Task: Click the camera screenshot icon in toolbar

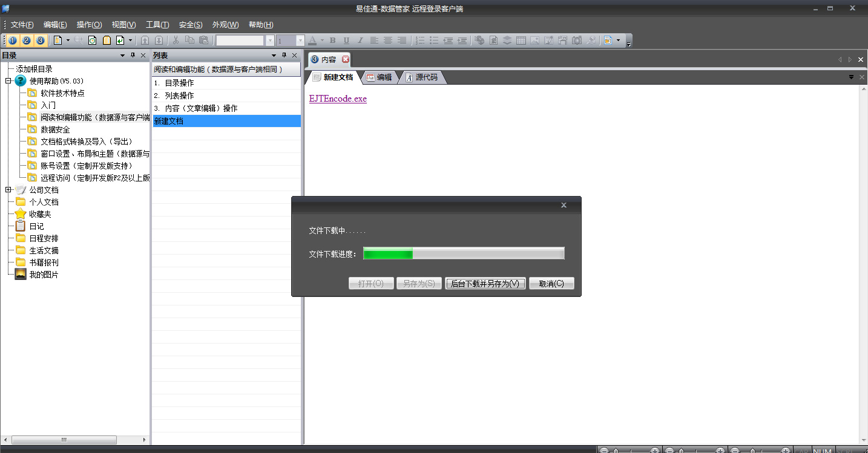Action: tap(577, 41)
